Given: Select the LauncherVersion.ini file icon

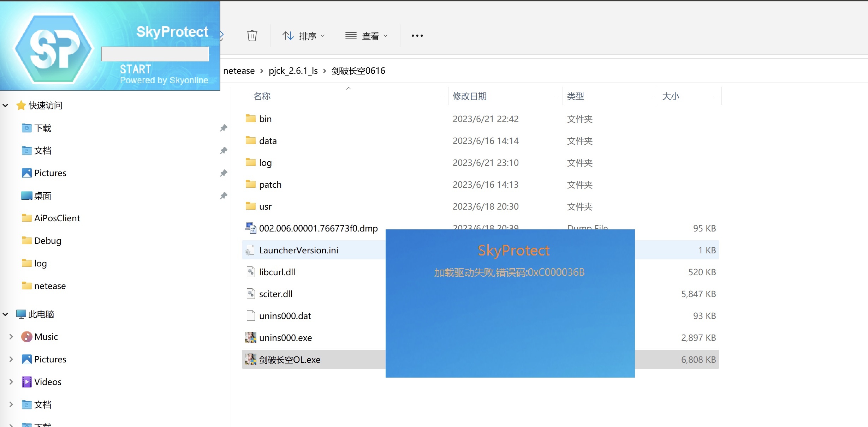Looking at the screenshot, I should click(x=250, y=250).
